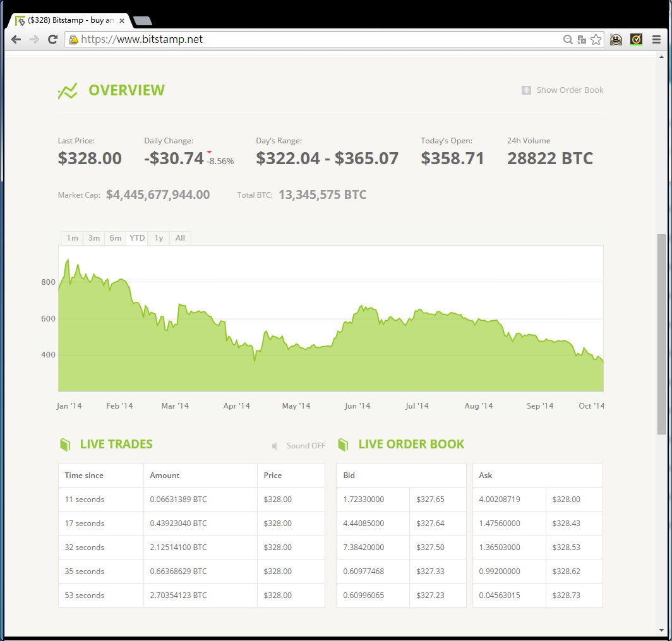Toggle Sound OFF for live trades
The width and height of the screenshot is (672, 641).
pyautogui.click(x=306, y=446)
